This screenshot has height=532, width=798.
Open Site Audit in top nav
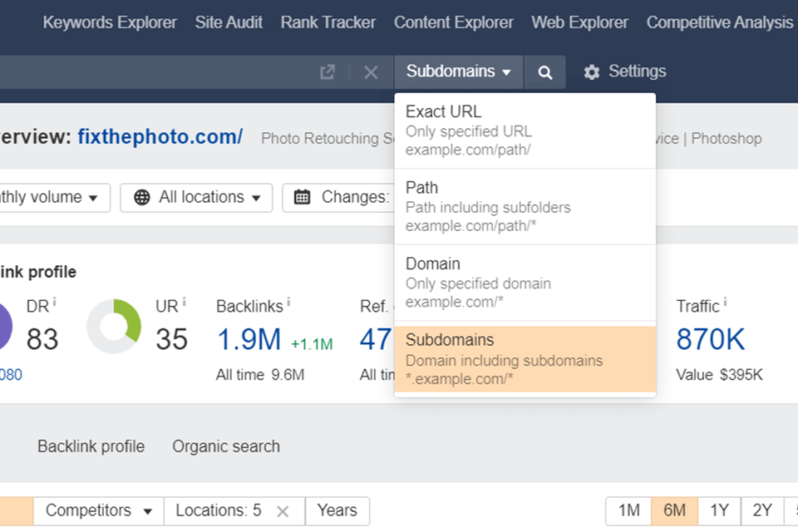pos(229,22)
